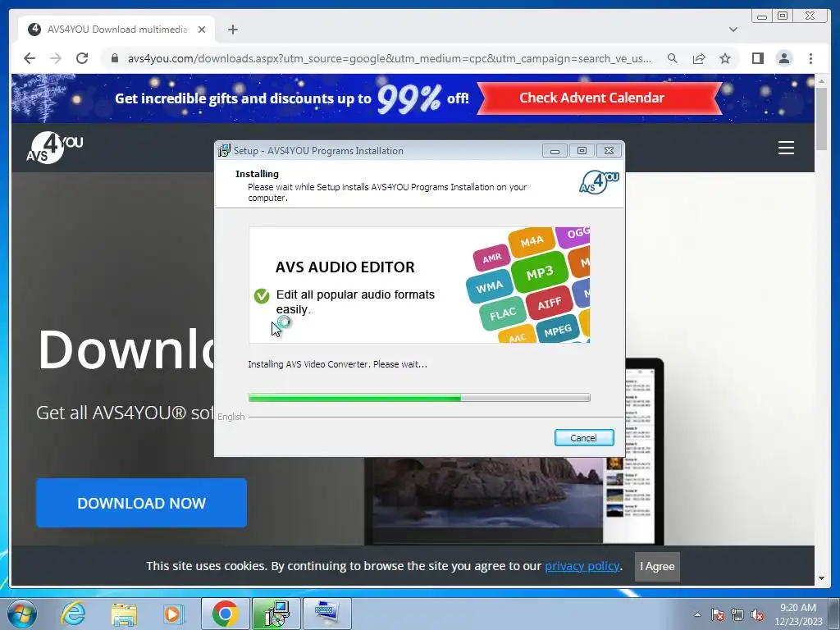Click the FLAC format tile
The width and height of the screenshot is (840, 630).
503,313
